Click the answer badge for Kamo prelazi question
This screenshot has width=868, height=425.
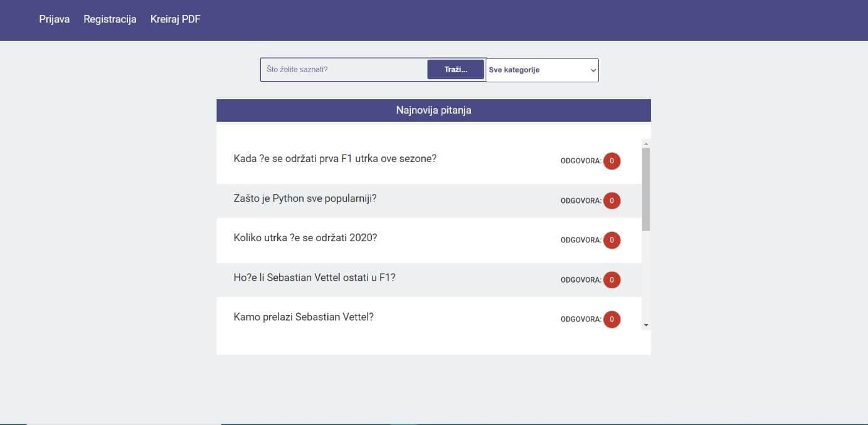pos(611,320)
